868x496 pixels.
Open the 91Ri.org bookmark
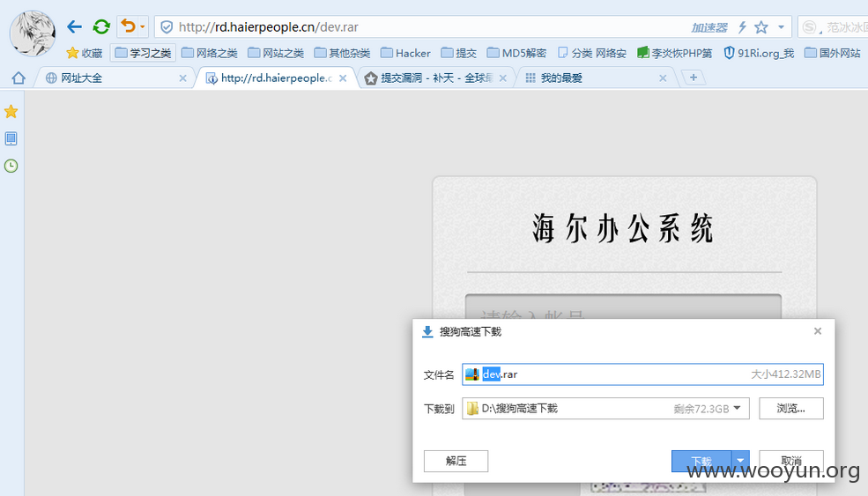(x=759, y=53)
